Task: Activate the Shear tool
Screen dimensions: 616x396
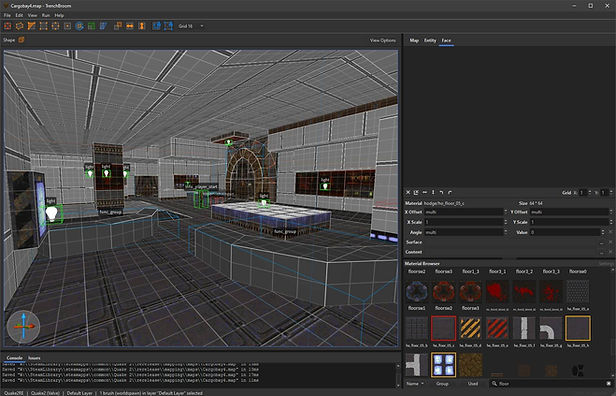Action: coord(103,26)
